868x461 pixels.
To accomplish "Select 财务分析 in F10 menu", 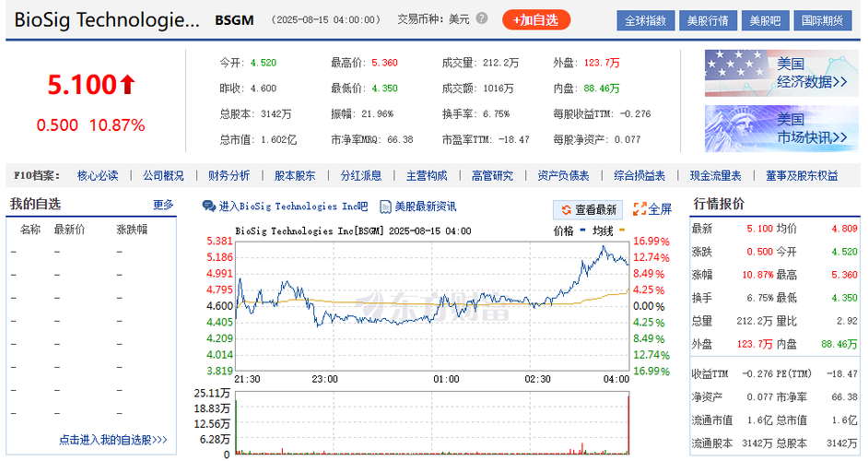I will [x=229, y=176].
